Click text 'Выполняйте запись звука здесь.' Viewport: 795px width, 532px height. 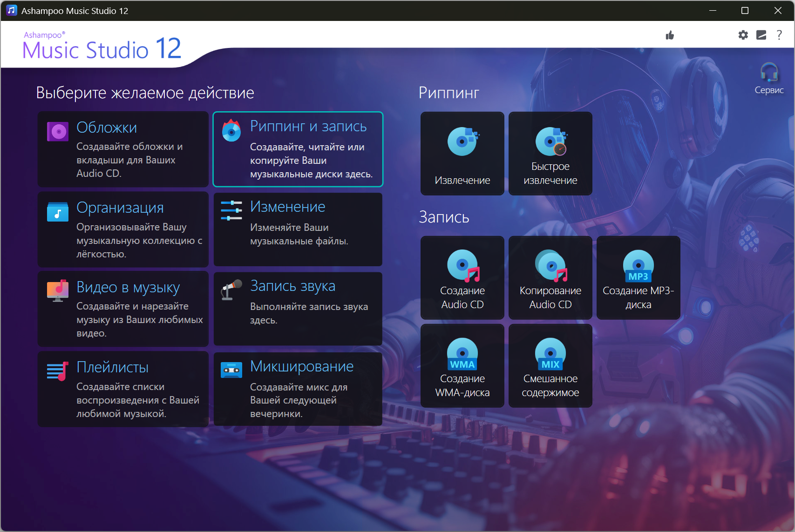point(309,313)
